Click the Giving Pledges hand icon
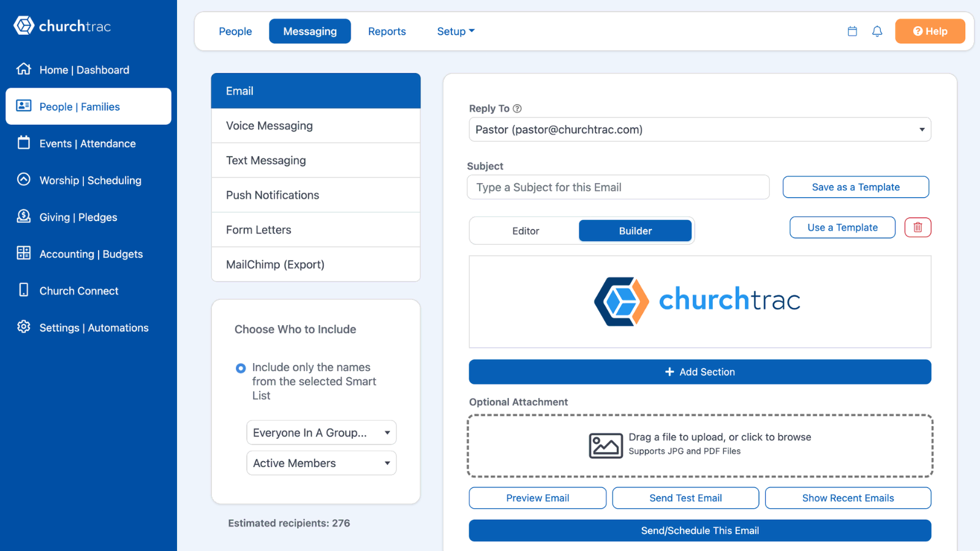This screenshot has width=980, height=551. pos(24,216)
